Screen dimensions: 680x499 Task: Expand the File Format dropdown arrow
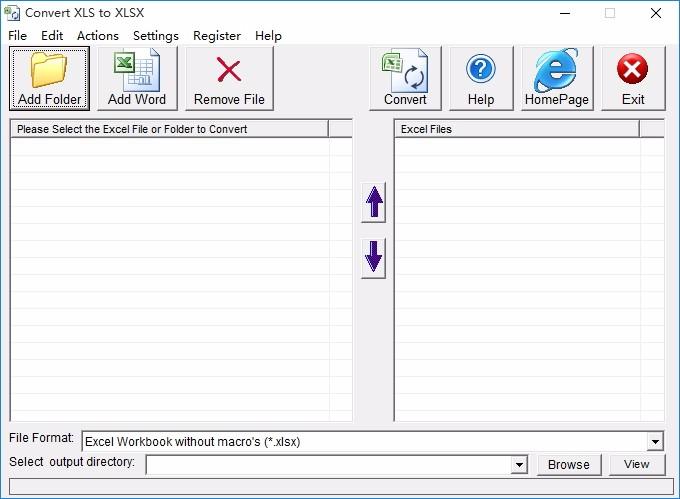pyautogui.click(x=655, y=442)
